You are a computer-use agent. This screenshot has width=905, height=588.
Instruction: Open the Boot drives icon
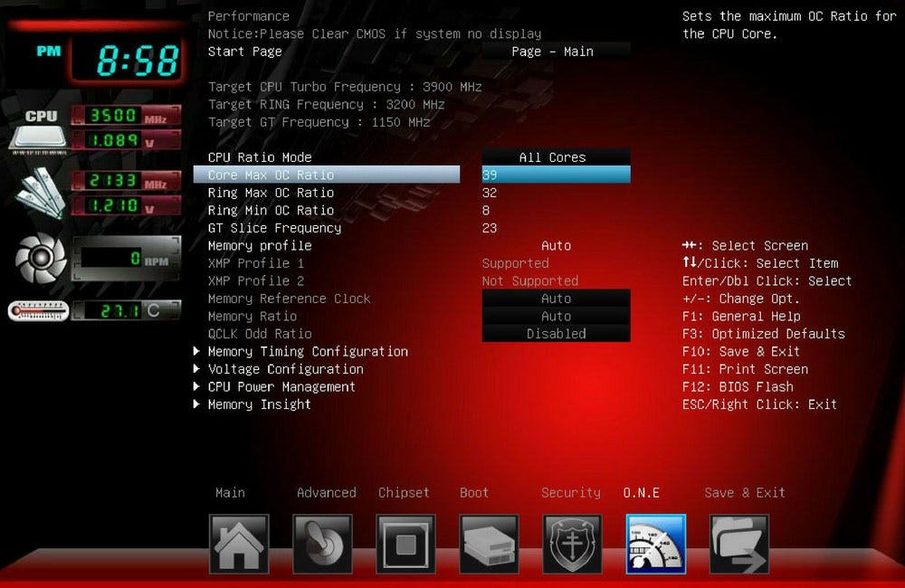coord(489,544)
